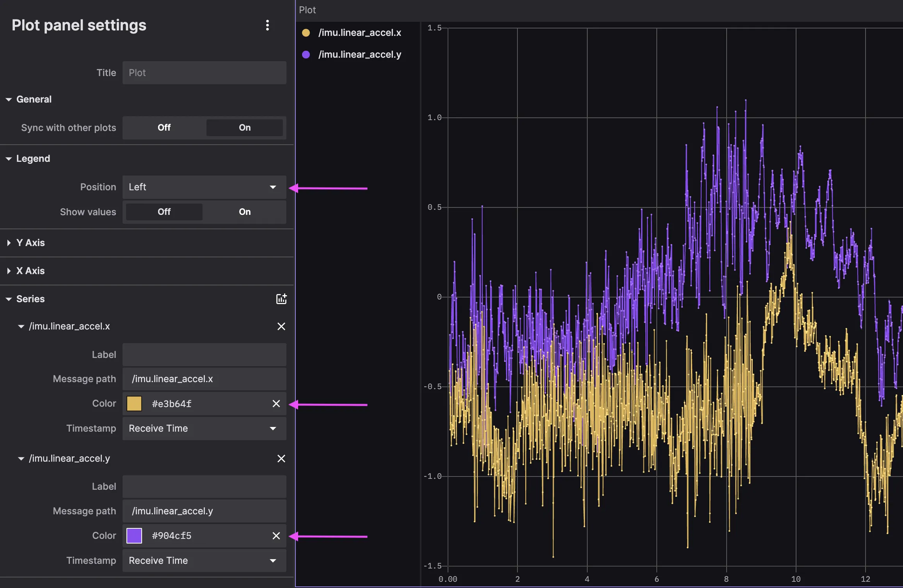
Task: Click the purple legend dot for linear_accel.y
Action: pyautogui.click(x=306, y=55)
